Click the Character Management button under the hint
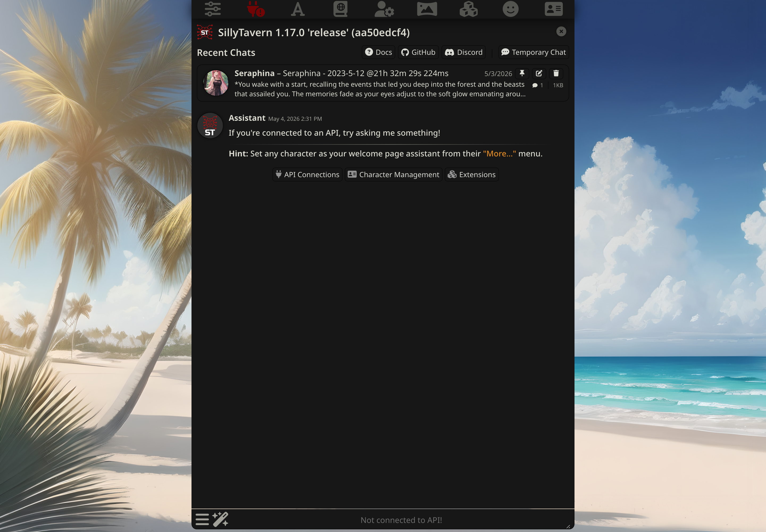The height and width of the screenshot is (532, 766). tap(393, 175)
